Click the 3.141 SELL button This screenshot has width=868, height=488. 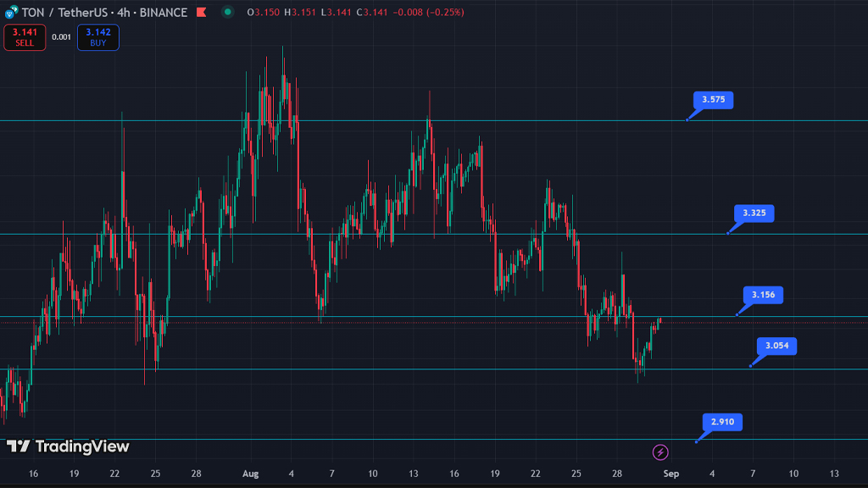25,37
